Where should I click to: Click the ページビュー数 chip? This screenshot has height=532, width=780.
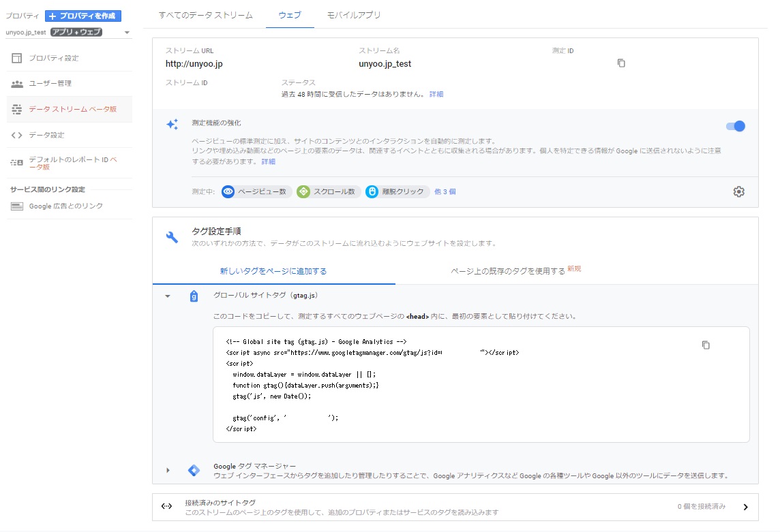256,191
